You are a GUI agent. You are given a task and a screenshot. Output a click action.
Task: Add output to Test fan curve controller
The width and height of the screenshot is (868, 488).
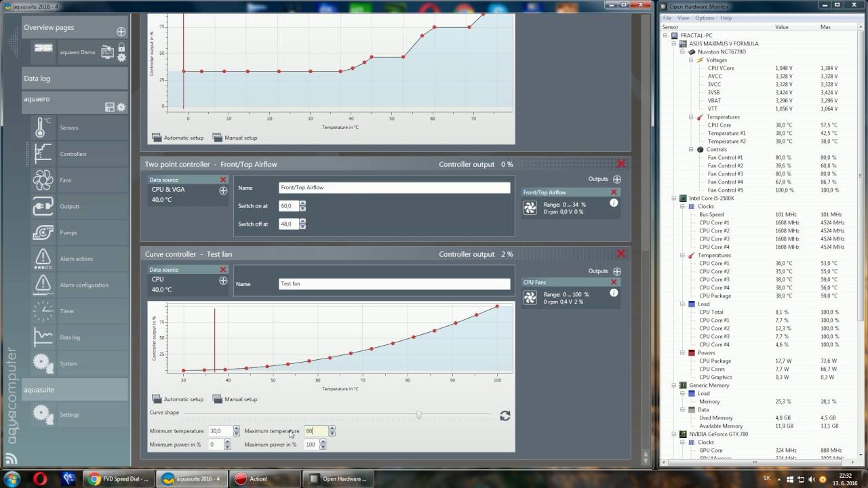pos(616,271)
